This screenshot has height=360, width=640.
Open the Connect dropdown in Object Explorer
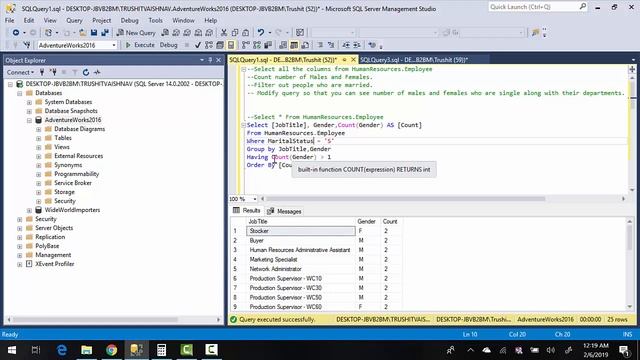20,72
